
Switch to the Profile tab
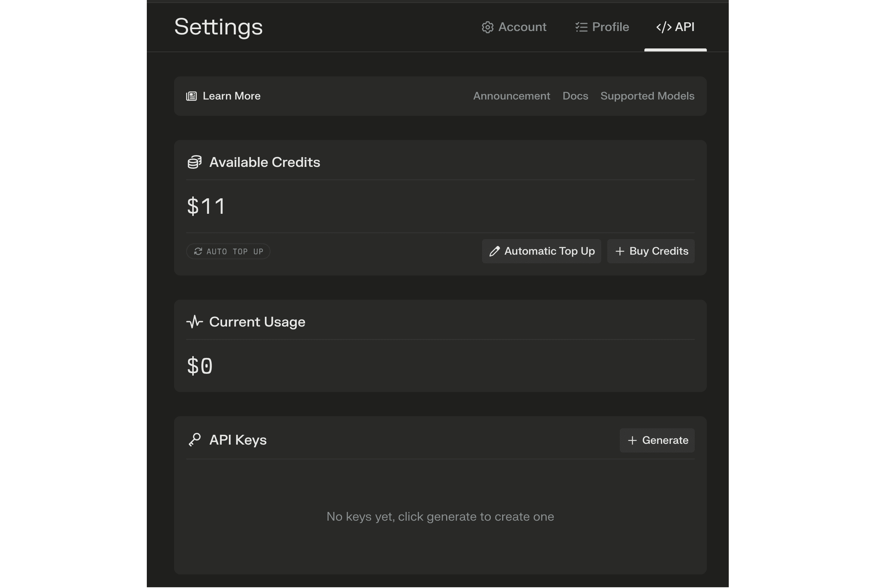point(602,27)
